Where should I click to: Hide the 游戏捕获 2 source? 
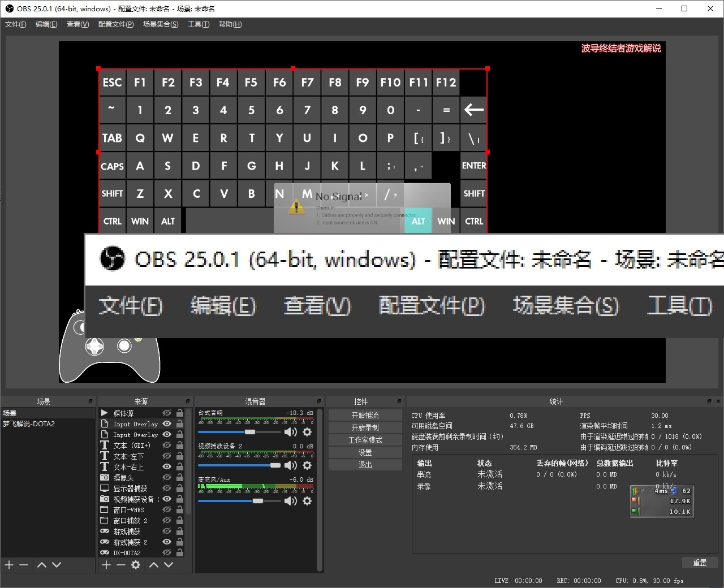(167, 542)
